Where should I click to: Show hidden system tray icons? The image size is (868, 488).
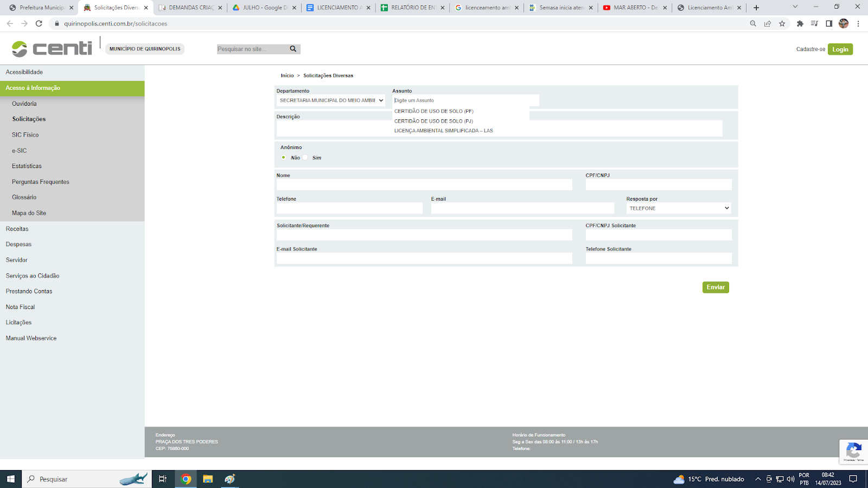tap(758, 479)
